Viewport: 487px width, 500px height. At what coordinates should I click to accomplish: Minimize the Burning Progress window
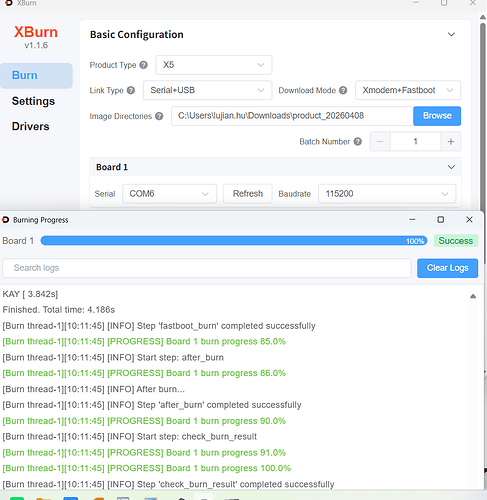(x=412, y=220)
